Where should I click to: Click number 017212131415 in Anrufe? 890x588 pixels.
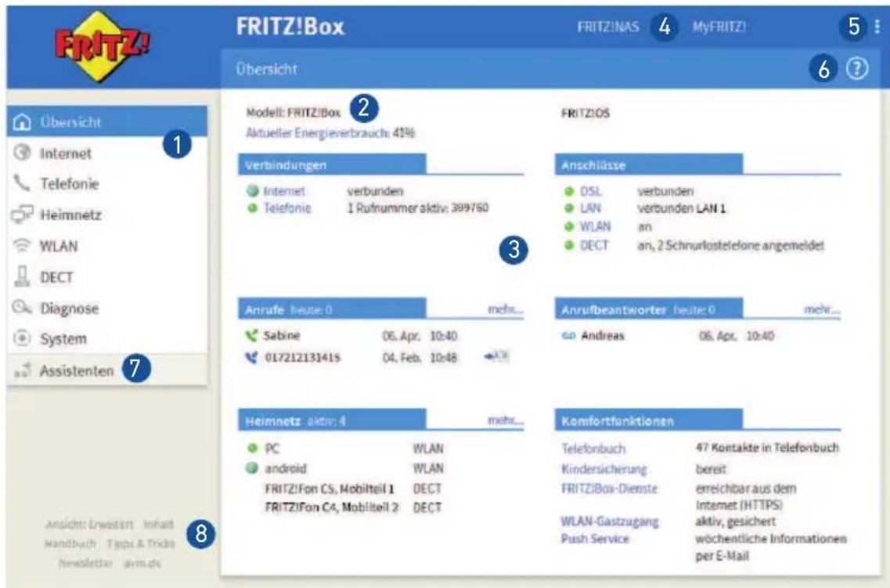[302, 358]
